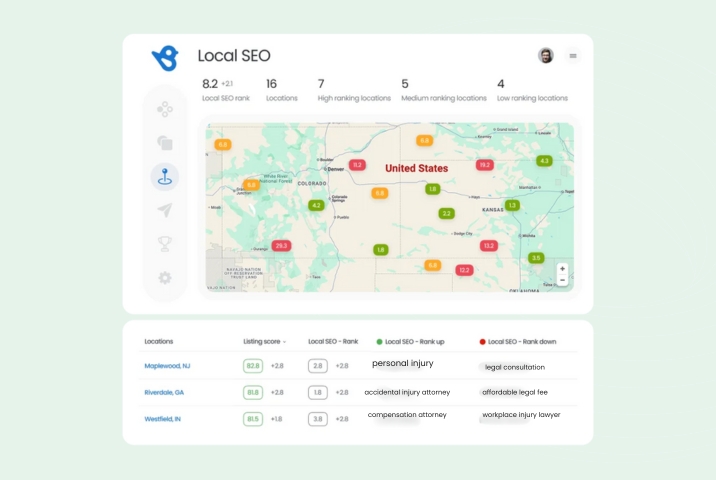Click the affordable legal fee keyword
The height and width of the screenshot is (480, 716).
click(x=515, y=392)
